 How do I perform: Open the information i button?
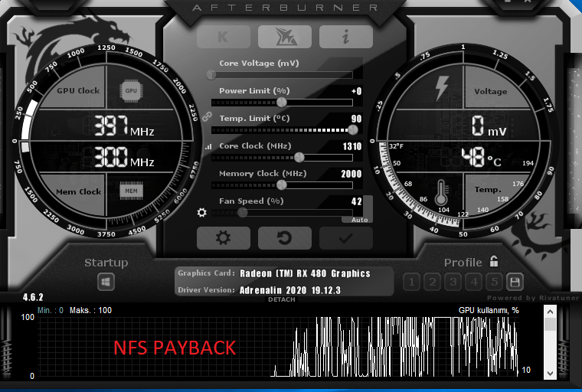tap(346, 37)
